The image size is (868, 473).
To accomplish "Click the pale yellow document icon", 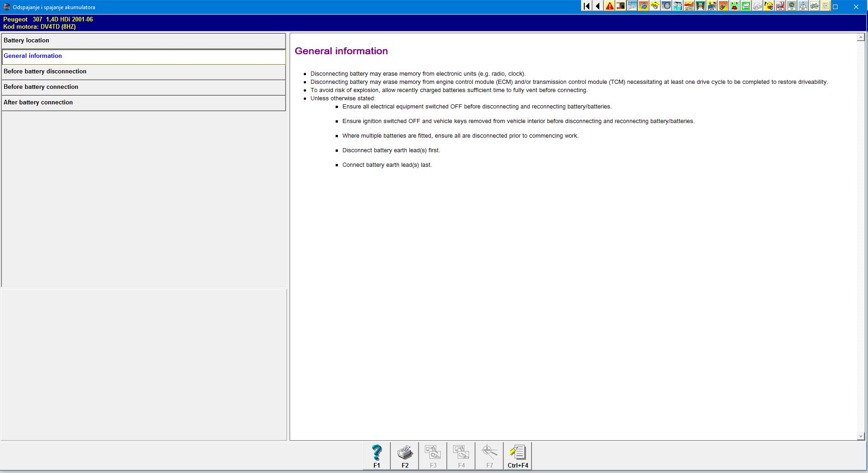I will 826,6.
